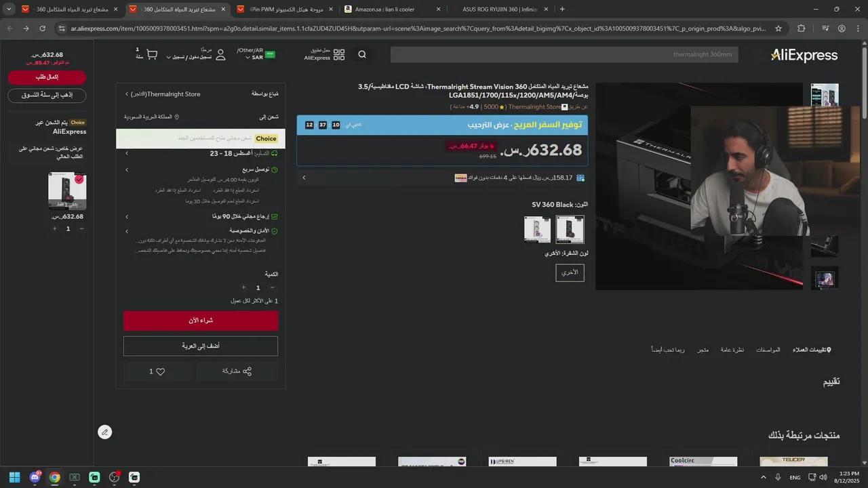Increase quantity in the sidebar cart stepper

pos(55,228)
